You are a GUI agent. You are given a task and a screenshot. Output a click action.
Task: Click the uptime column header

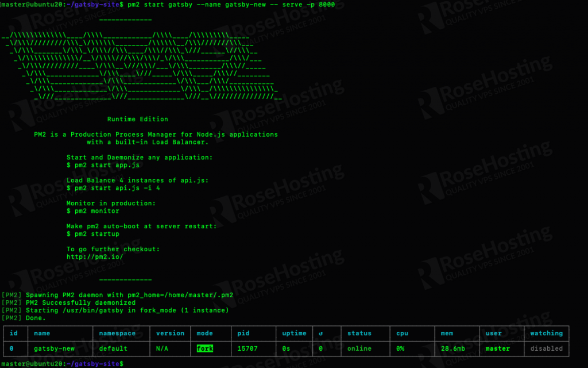tap(295, 333)
